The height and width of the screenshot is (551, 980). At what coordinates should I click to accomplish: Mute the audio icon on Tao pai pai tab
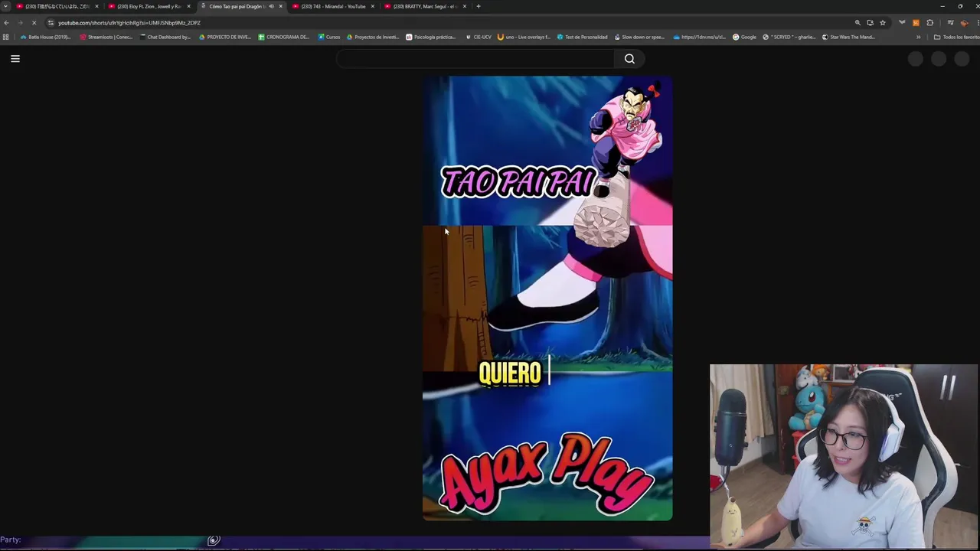click(271, 6)
